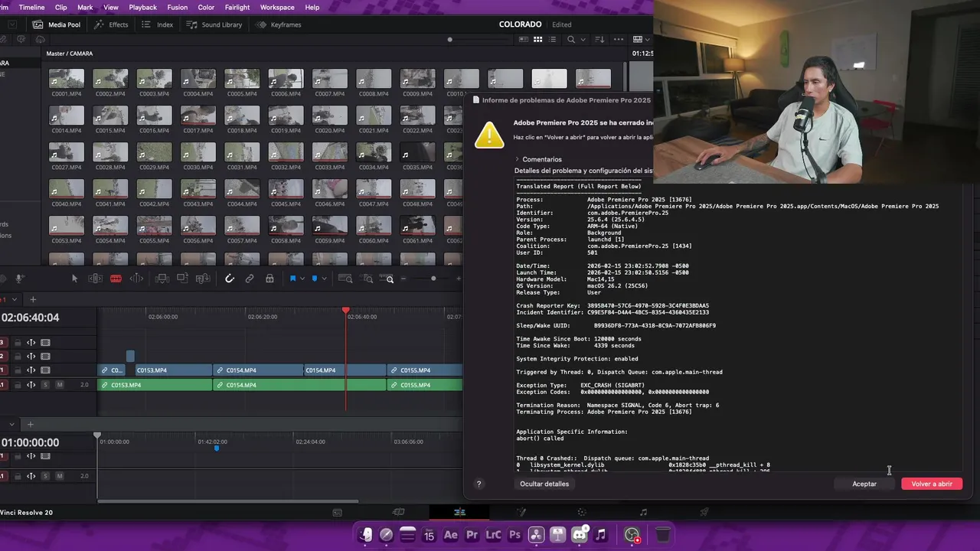The height and width of the screenshot is (551, 980).
Task: Click the microphone voiceover icon in timeline toolbar
Action: coord(20,279)
